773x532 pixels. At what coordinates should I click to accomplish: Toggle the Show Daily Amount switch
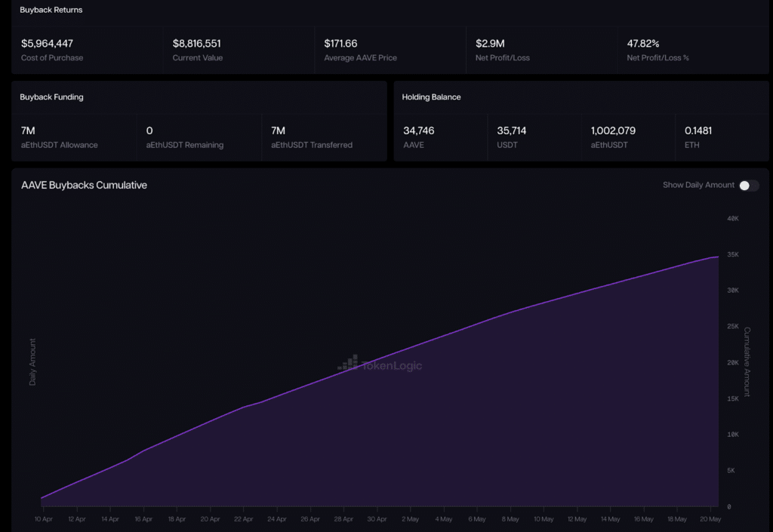click(748, 185)
